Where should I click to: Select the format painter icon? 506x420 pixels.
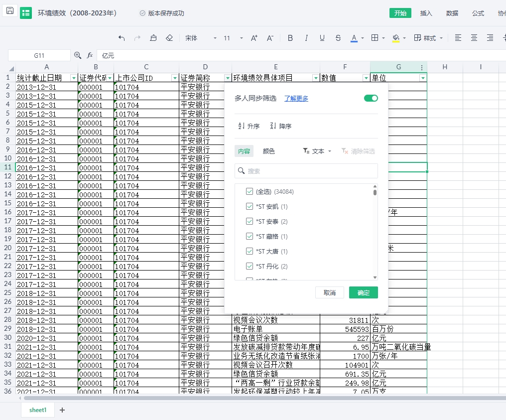click(153, 38)
